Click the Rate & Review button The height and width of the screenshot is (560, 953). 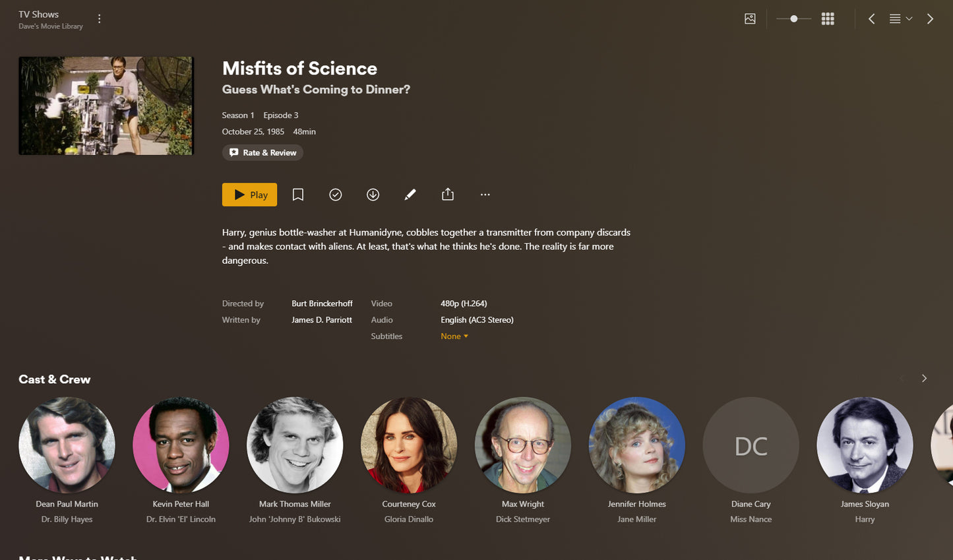(262, 152)
